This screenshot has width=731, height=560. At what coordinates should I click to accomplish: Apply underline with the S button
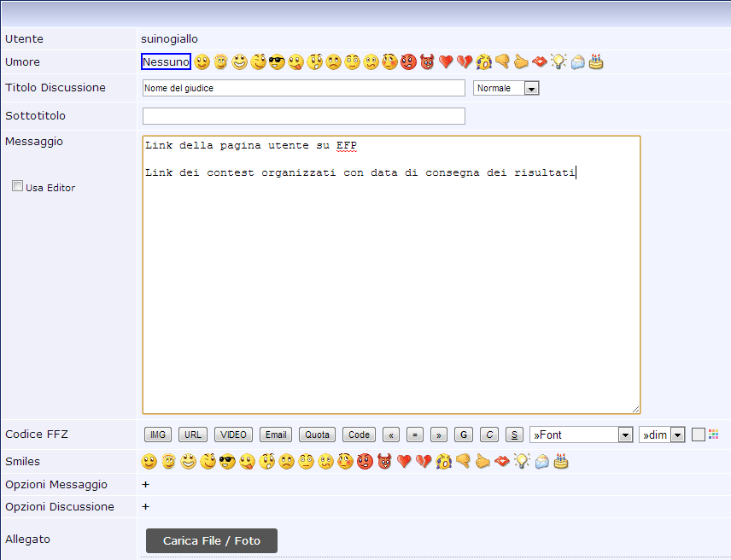514,435
